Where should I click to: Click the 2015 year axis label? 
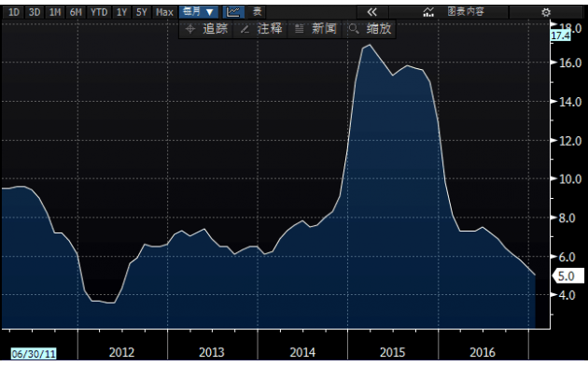pos(393,352)
